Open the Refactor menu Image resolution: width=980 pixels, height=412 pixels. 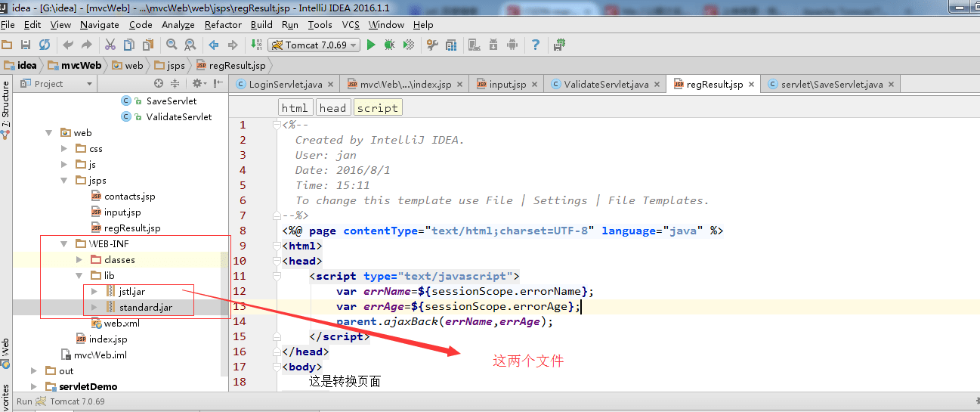pos(224,25)
